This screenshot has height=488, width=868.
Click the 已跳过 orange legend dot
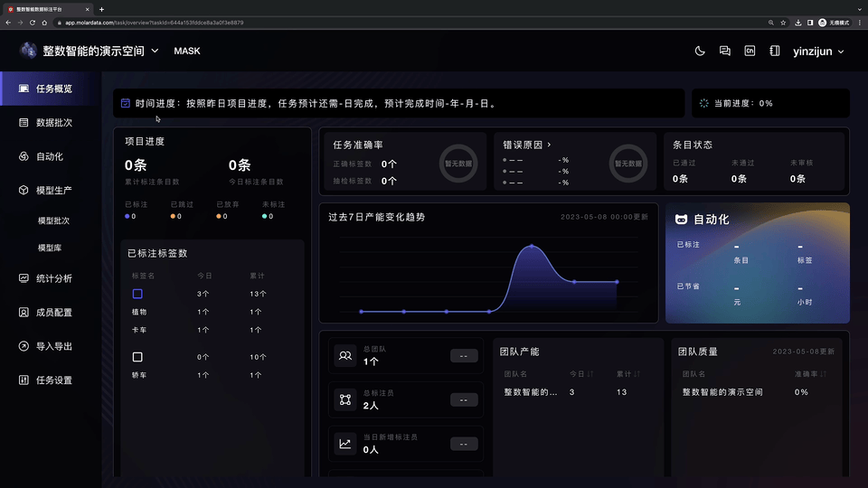(x=173, y=216)
